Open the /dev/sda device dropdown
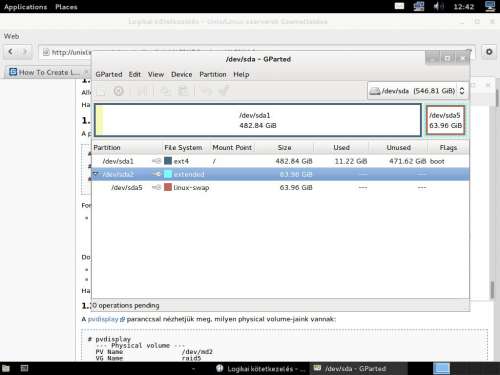 click(x=418, y=91)
